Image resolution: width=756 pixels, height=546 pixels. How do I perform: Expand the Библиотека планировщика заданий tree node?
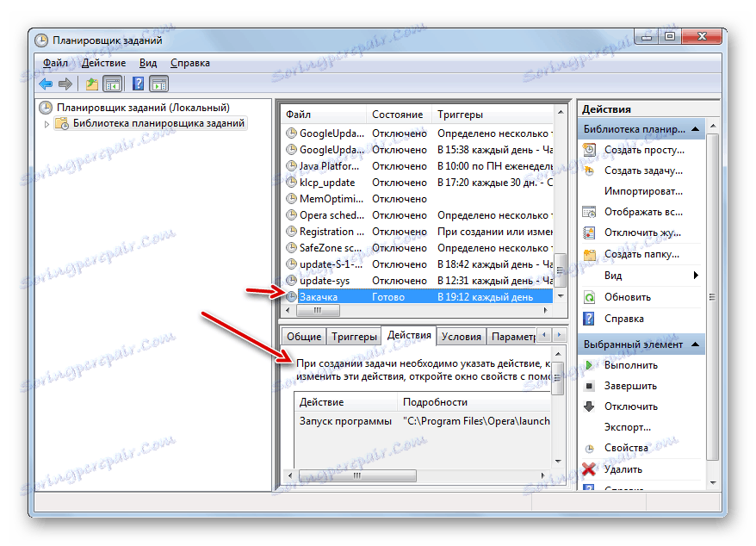pos(46,124)
